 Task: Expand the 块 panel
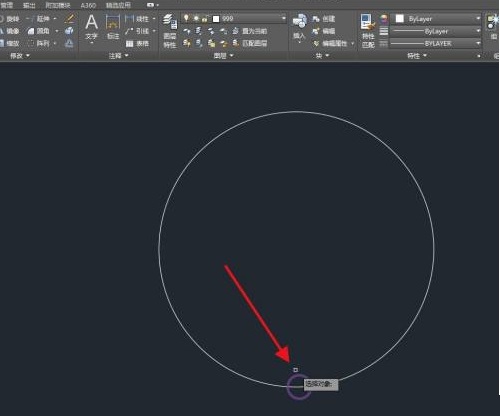[322, 56]
